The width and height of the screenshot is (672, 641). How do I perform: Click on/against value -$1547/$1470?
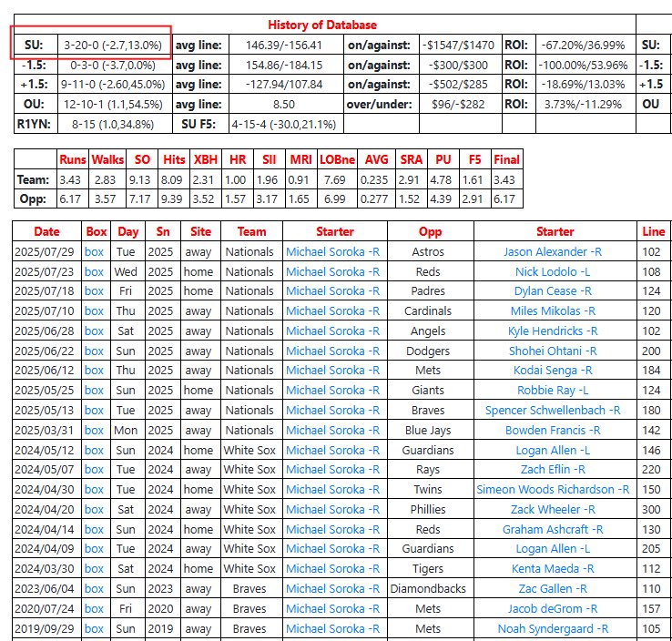click(458, 45)
